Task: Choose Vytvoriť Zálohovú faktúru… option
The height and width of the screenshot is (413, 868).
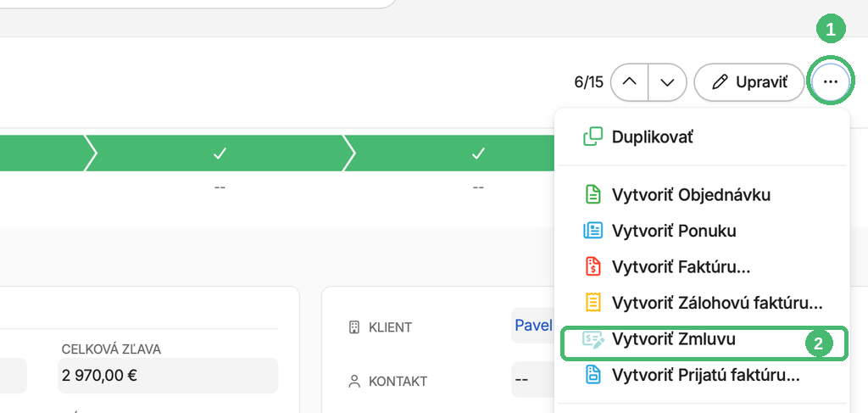Action: point(702,303)
